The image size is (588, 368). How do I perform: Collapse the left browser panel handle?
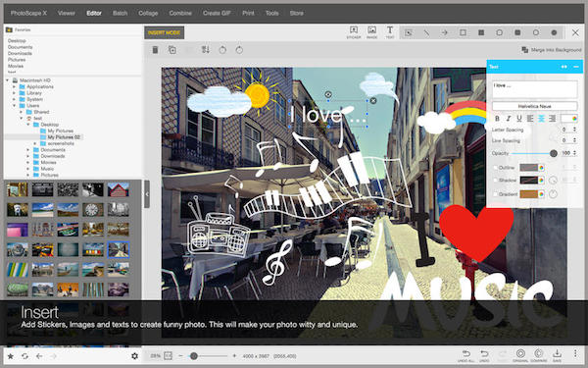tap(147, 193)
